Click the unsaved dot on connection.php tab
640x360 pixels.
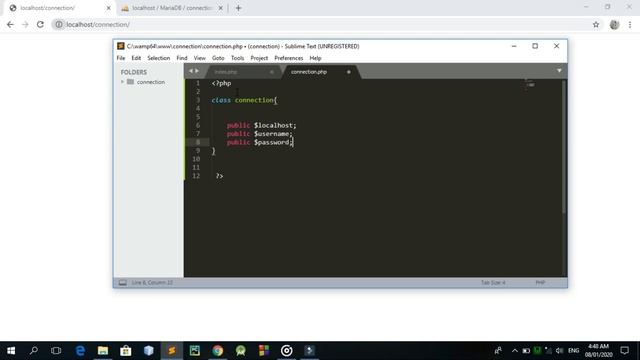point(349,72)
